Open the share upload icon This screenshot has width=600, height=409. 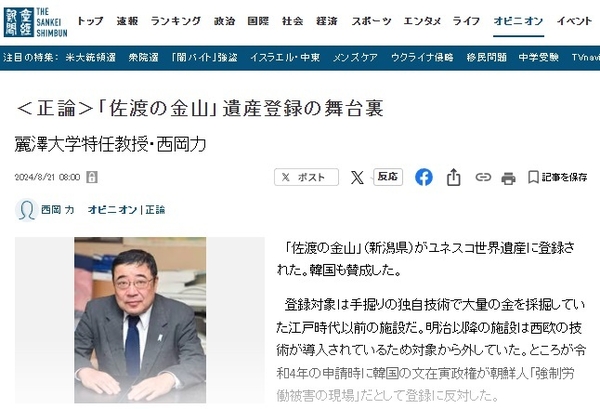pos(453,177)
